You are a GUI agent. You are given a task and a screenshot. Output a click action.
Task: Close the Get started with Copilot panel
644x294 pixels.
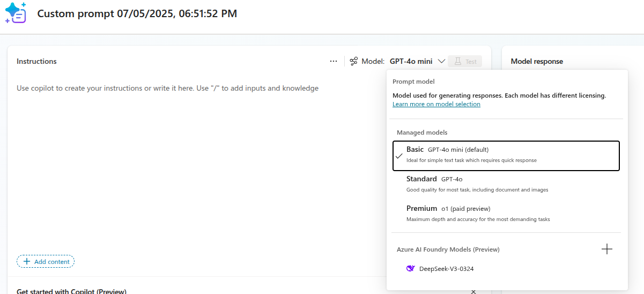[x=473, y=291]
